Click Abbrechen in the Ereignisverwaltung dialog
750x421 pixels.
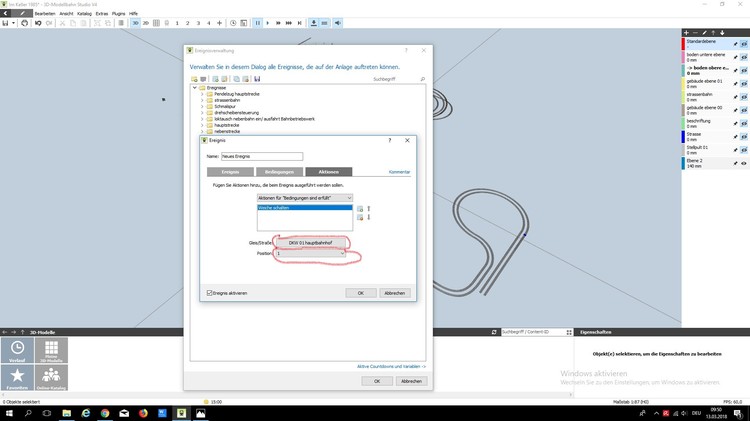pos(411,381)
